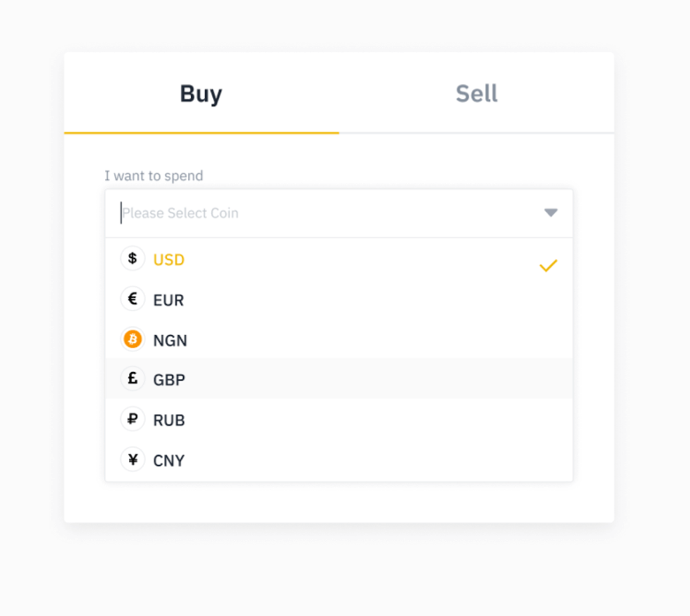Click the "I want to spend" label
Screen dimensions: 690x616
pos(154,176)
